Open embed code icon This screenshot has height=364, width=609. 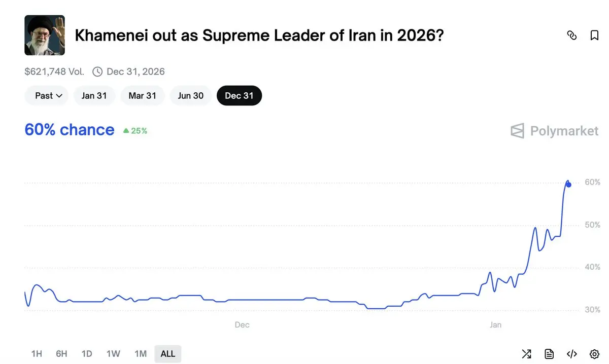[571, 354]
